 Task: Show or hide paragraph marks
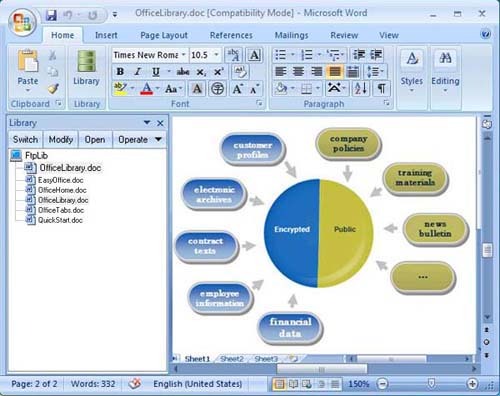coord(381,89)
